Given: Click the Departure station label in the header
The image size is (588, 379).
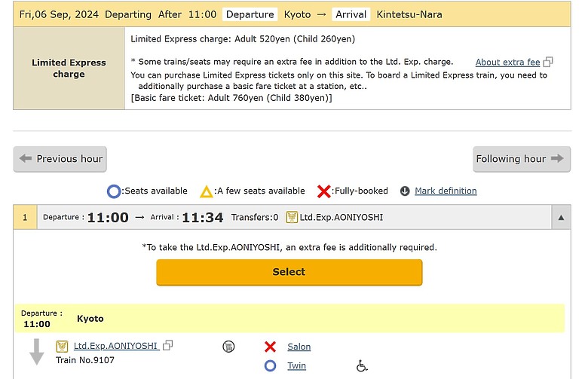Looking at the screenshot, I should pyautogui.click(x=250, y=14).
